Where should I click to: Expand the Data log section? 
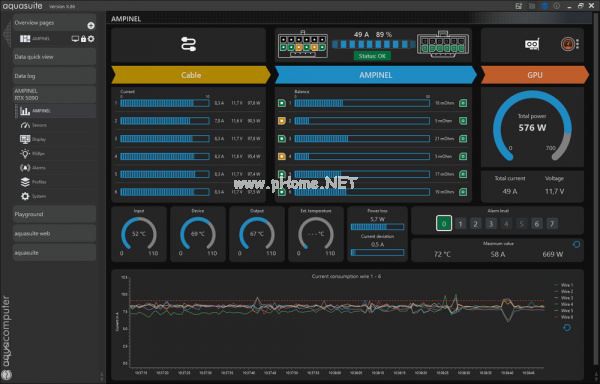(x=54, y=76)
